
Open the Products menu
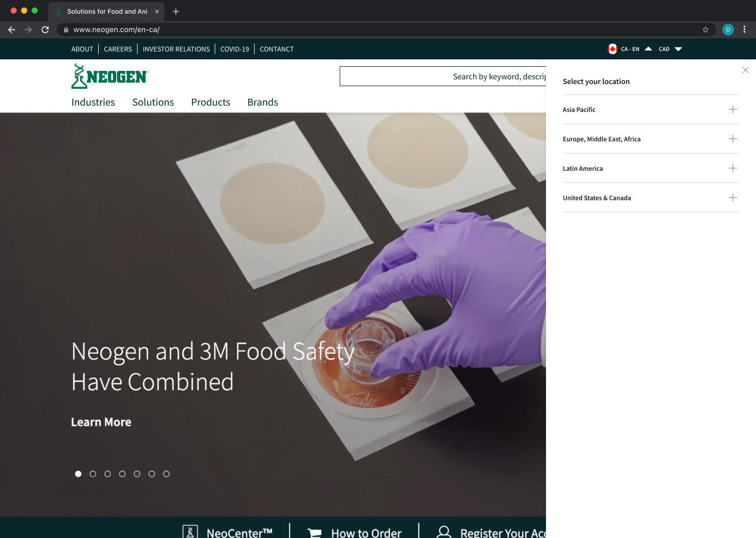pos(211,102)
